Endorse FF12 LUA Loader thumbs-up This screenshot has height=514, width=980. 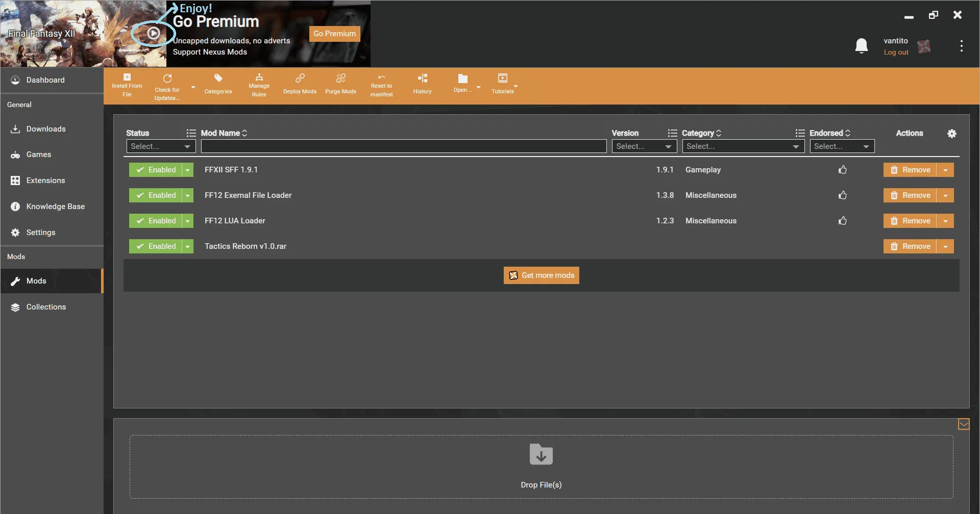(843, 221)
